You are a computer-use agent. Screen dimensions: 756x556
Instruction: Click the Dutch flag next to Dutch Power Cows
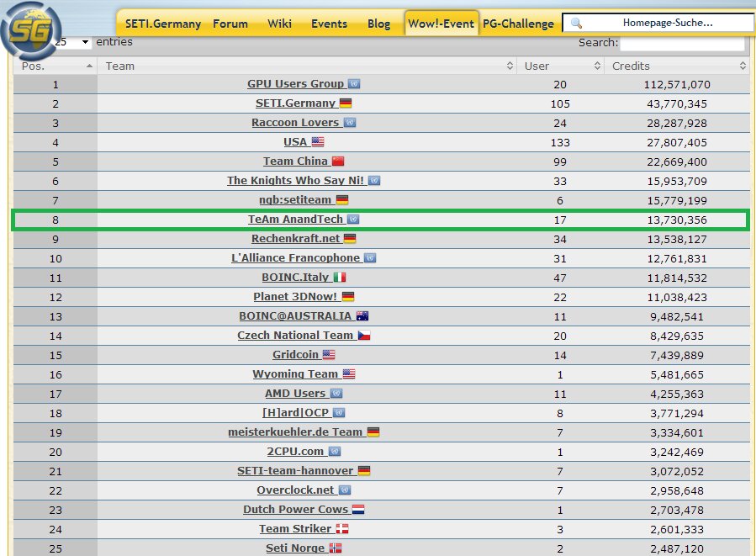(358, 509)
